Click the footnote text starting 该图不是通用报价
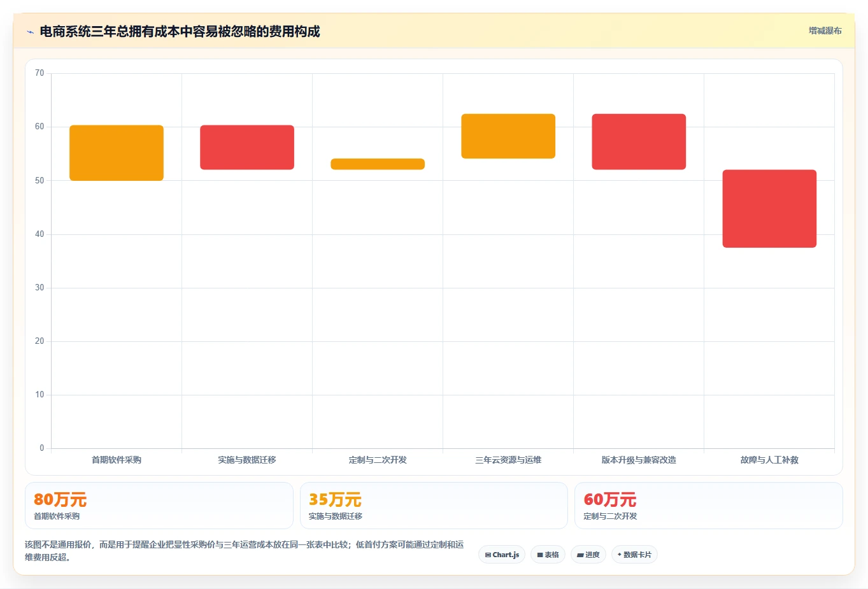Image resolution: width=868 pixels, height=589 pixels. (245, 551)
